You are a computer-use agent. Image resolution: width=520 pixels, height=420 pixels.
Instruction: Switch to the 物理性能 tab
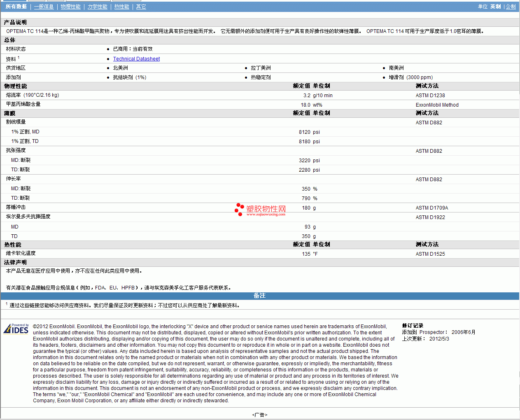click(x=70, y=7)
